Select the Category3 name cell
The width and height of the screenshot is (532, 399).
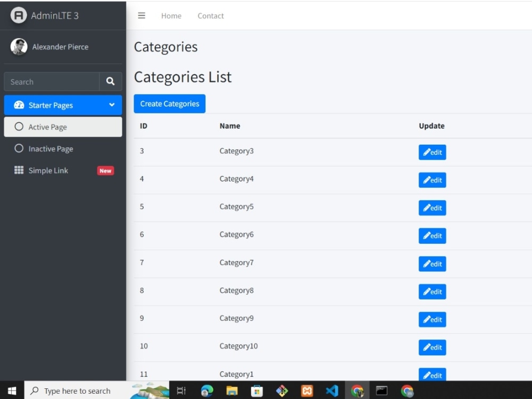coord(237,151)
